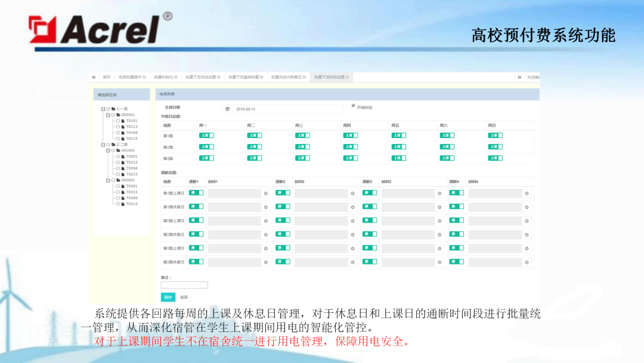Click the » arrow at the right of the tab bar
The width and height of the screenshot is (644, 363).
[519, 76]
